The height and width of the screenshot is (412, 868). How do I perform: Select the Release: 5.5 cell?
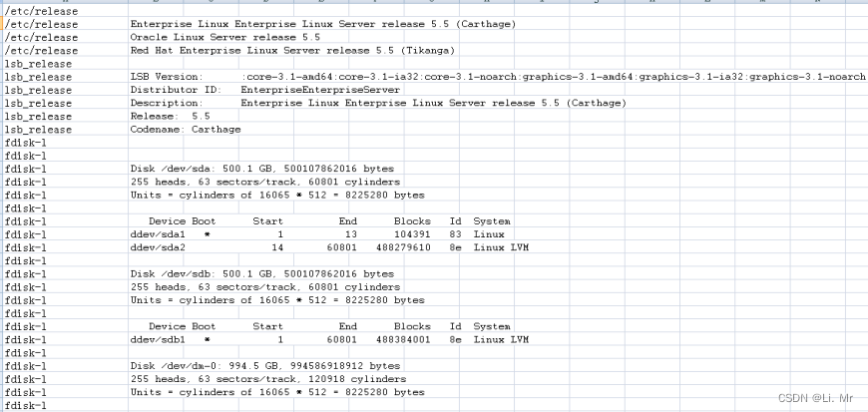tap(170, 117)
